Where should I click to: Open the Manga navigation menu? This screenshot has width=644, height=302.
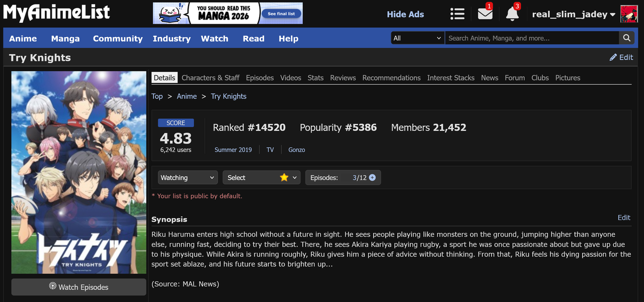click(x=65, y=39)
